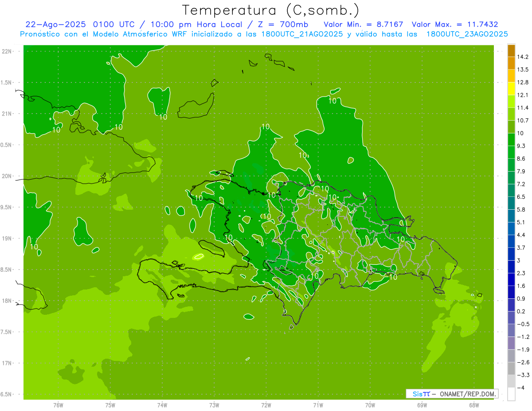The height and width of the screenshot is (411, 532).
Task: Click the amber legend swatch between 12.8 and 13.5
Action: pos(511,76)
